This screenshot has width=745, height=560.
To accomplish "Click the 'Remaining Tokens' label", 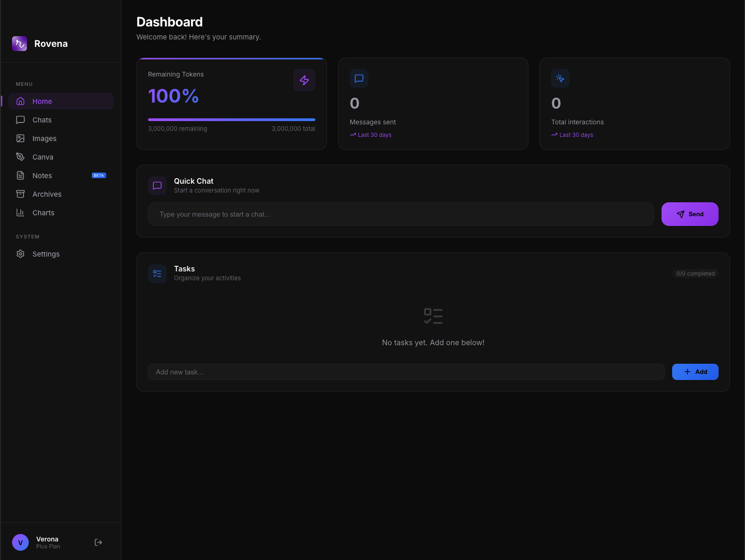I will pyautogui.click(x=176, y=74).
